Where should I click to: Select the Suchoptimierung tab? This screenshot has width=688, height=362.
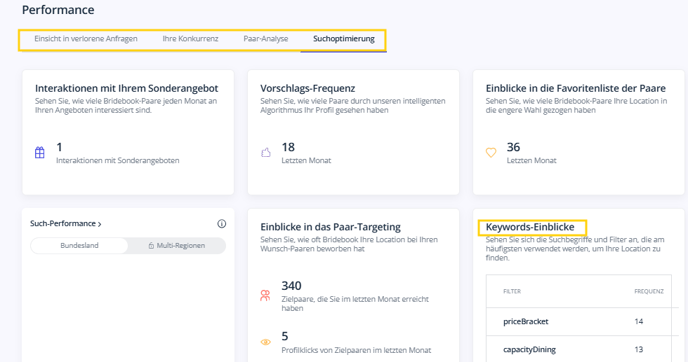[344, 39]
